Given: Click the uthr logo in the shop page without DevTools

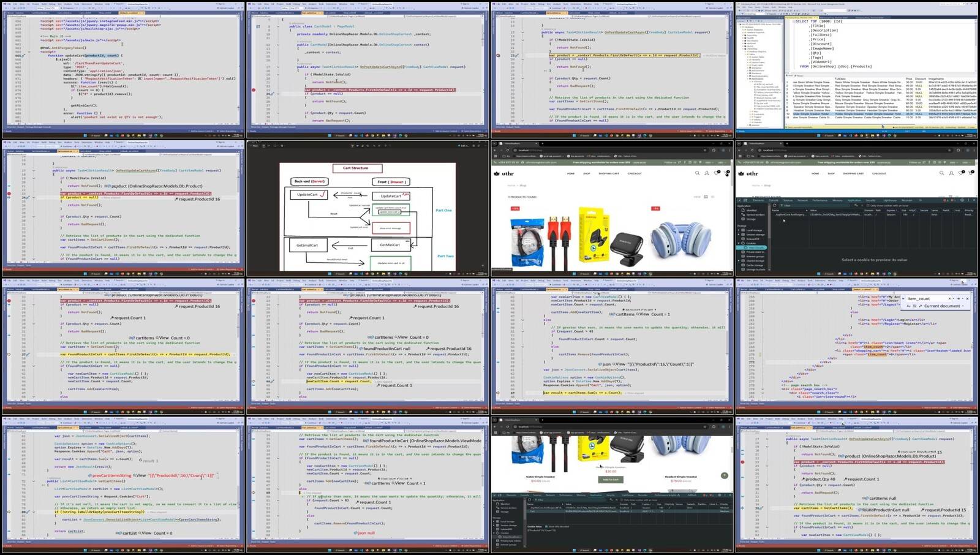Looking at the screenshot, I should pos(504,173).
